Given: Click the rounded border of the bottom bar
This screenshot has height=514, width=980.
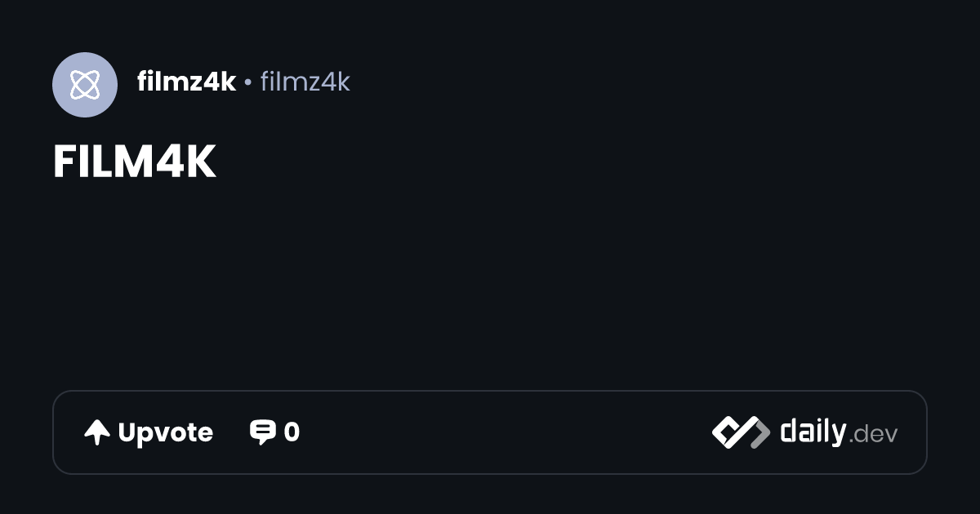Looking at the screenshot, I should point(490,392).
